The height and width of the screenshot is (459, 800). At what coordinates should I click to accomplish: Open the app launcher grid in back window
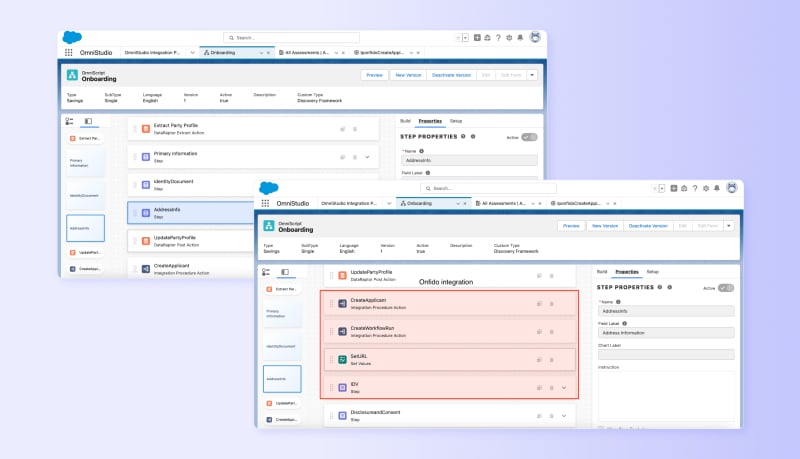pyautogui.click(x=68, y=53)
